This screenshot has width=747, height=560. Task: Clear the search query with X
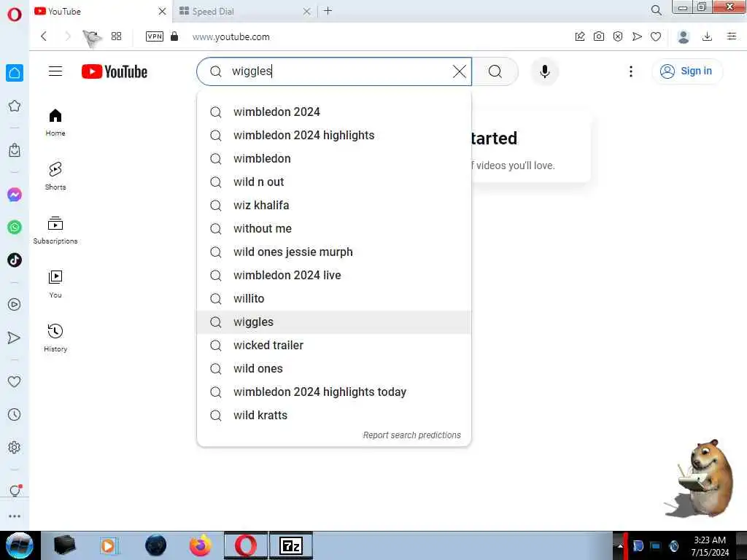coord(460,71)
